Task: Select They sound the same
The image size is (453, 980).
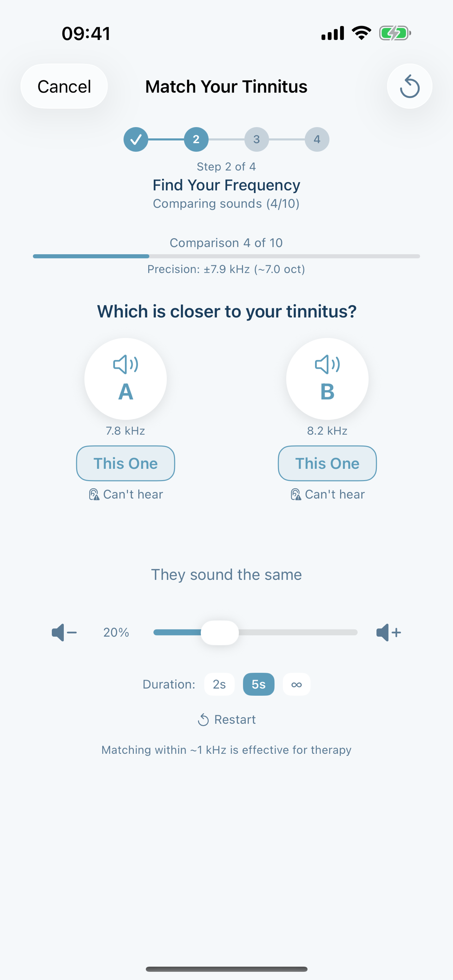Action: (x=226, y=574)
